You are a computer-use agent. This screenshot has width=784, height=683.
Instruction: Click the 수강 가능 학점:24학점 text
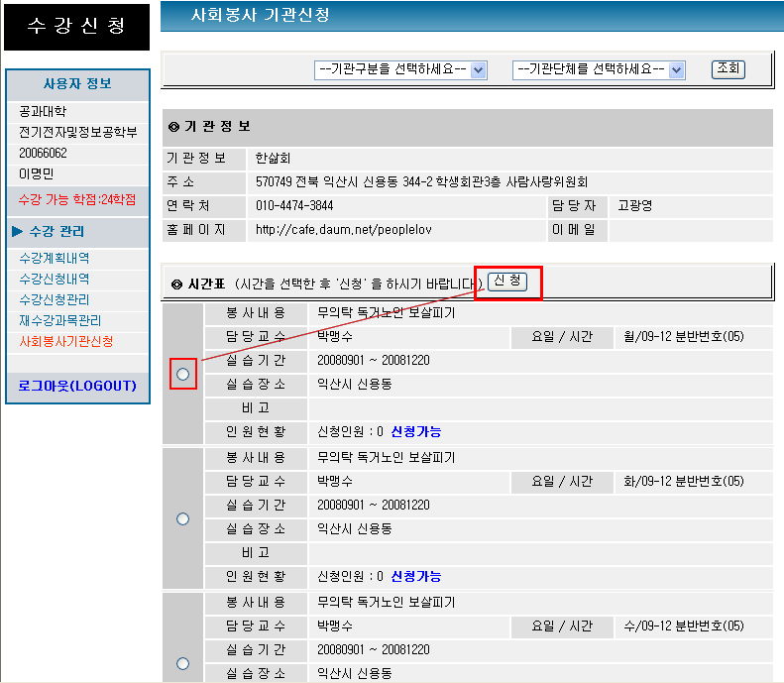[77, 200]
